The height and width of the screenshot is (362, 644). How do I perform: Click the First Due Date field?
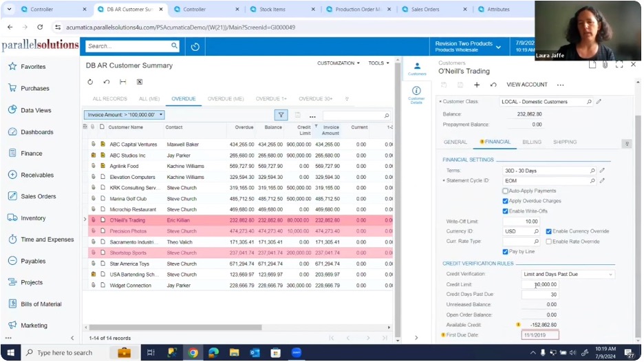(539, 335)
